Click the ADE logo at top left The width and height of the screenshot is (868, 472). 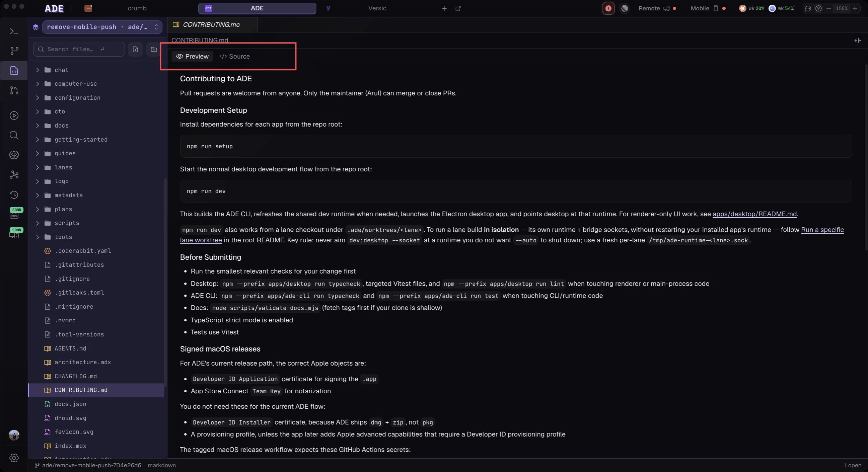coord(54,8)
